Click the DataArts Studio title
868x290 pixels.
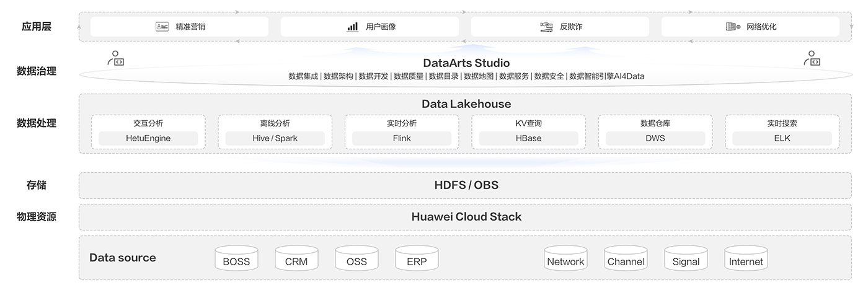466,63
